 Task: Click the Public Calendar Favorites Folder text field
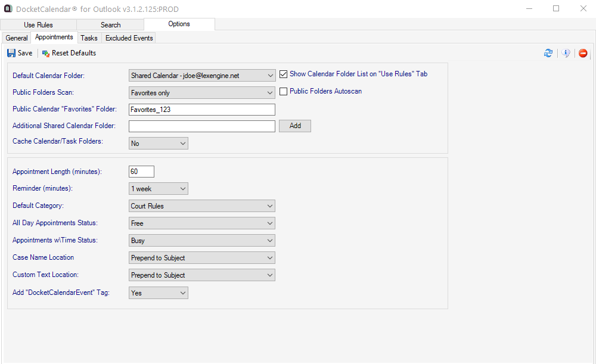(x=202, y=110)
